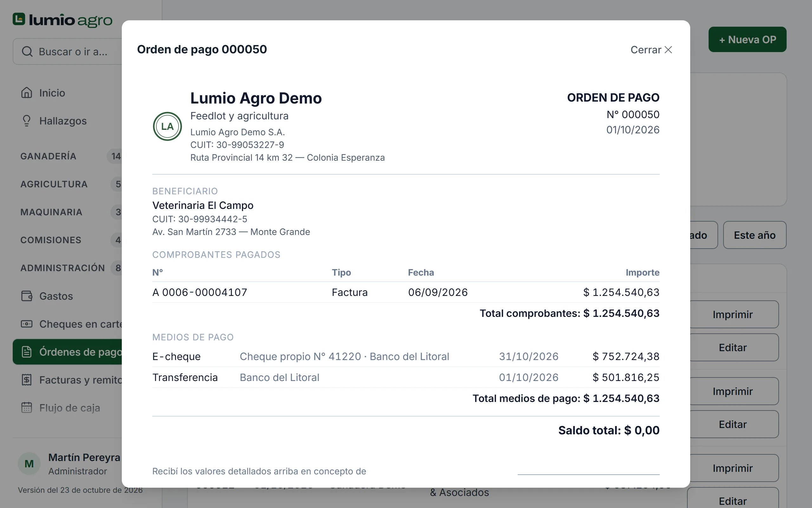Open Flujo de caja page

[x=67, y=408]
